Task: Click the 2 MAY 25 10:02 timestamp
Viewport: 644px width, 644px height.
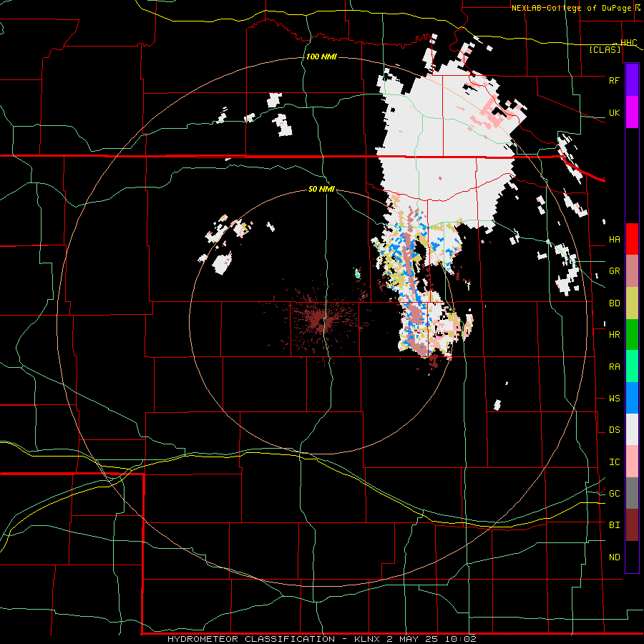Action: [x=431, y=639]
